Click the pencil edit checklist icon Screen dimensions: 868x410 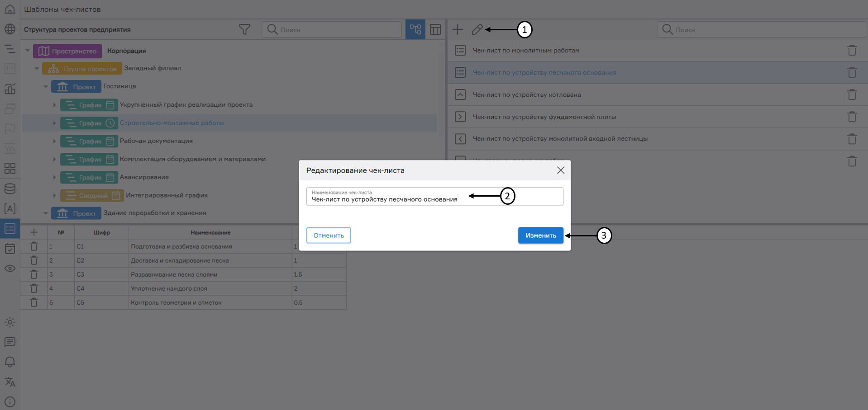tap(477, 30)
